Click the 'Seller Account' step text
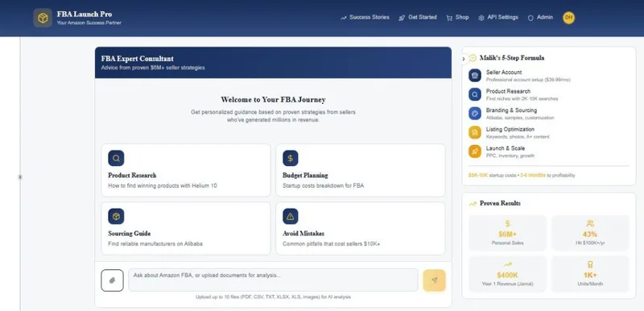Screen dimensions: 644x311 coord(504,73)
